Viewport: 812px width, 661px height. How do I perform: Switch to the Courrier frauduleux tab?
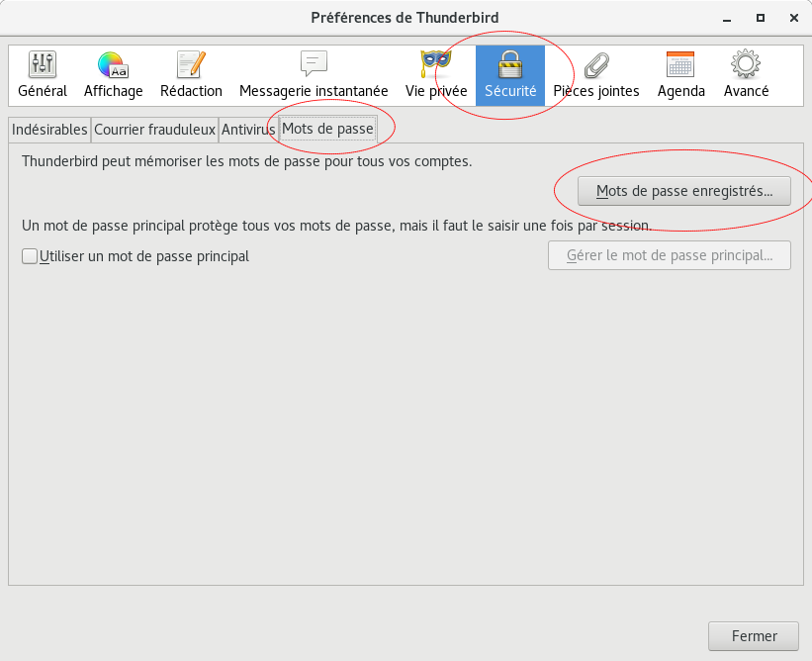coord(154,130)
